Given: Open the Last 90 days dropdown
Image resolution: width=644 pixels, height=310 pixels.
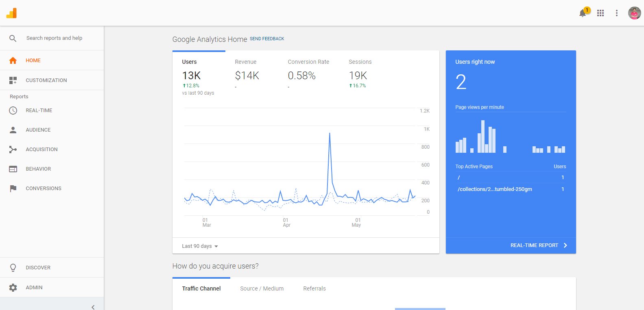Looking at the screenshot, I should tap(200, 246).
